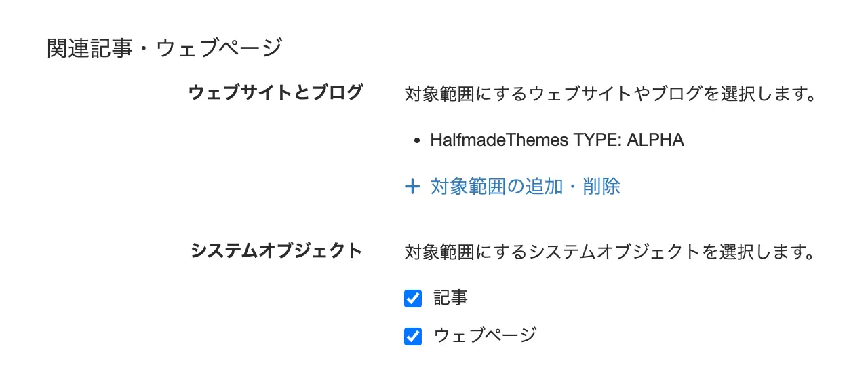Click the ウェブサイトとブログ field label
Image resolution: width=868 pixels, height=380 pixels.
point(275,93)
